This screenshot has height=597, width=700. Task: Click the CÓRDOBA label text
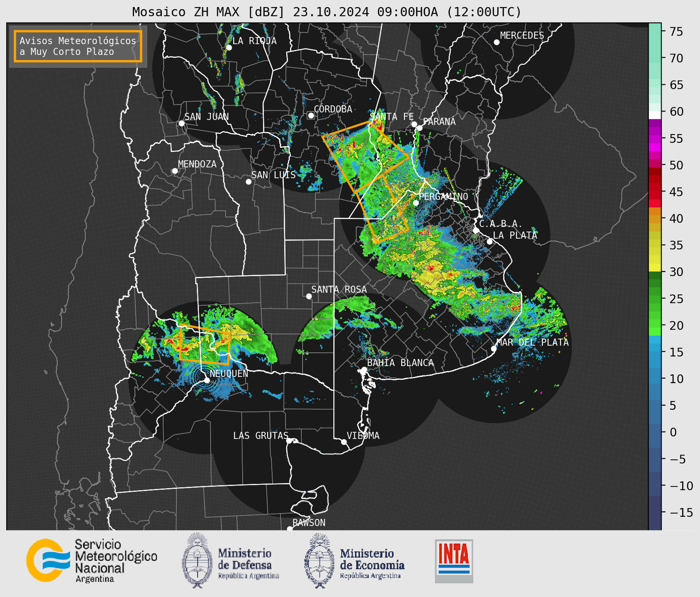click(333, 109)
